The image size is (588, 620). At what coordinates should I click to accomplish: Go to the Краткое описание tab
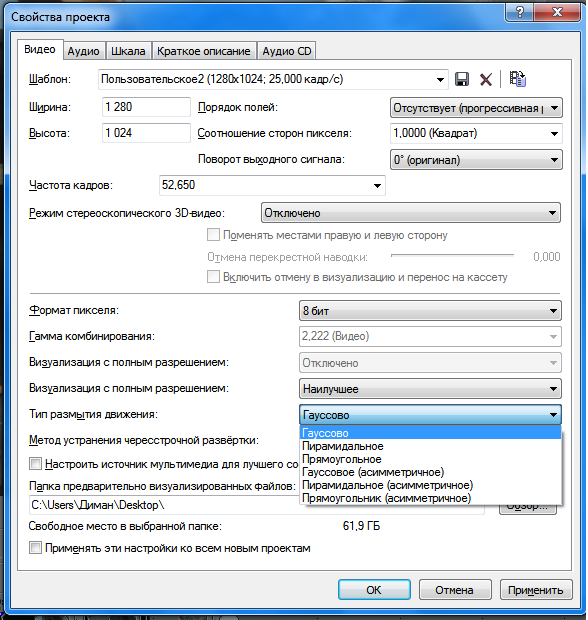[x=204, y=51]
